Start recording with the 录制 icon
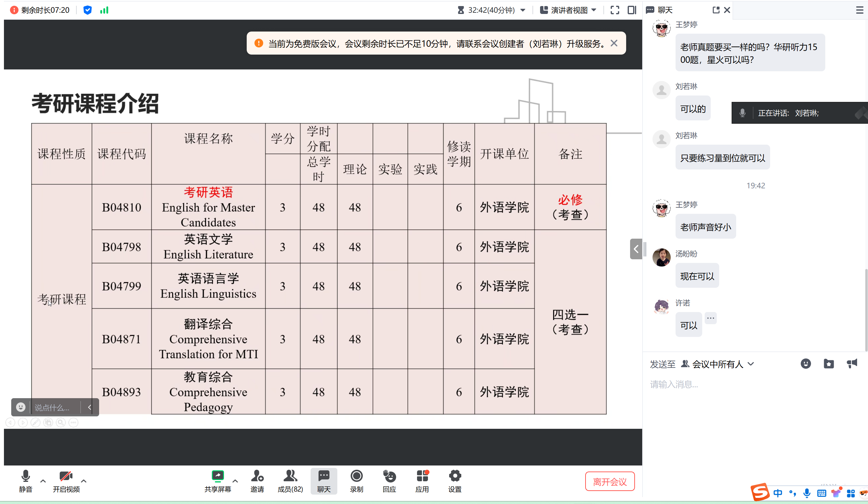 pos(356,477)
